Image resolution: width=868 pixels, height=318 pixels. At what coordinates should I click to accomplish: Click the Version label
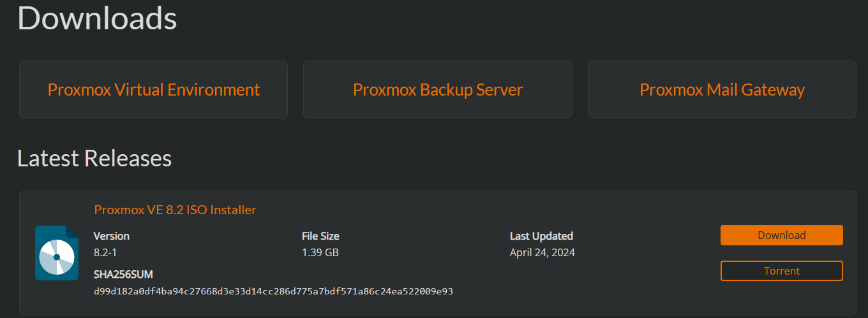click(112, 236)
